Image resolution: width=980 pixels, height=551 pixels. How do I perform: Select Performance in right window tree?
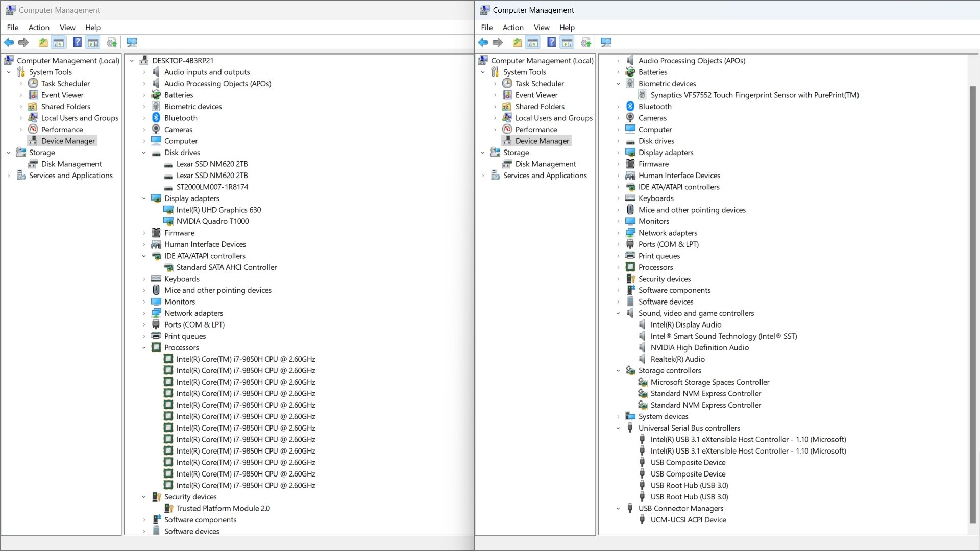536,130
